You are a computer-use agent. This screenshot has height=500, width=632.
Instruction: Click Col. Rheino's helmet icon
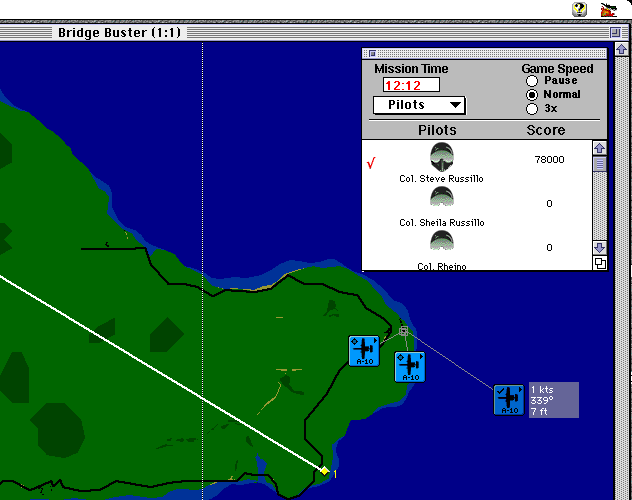click(x=441, y=241)
